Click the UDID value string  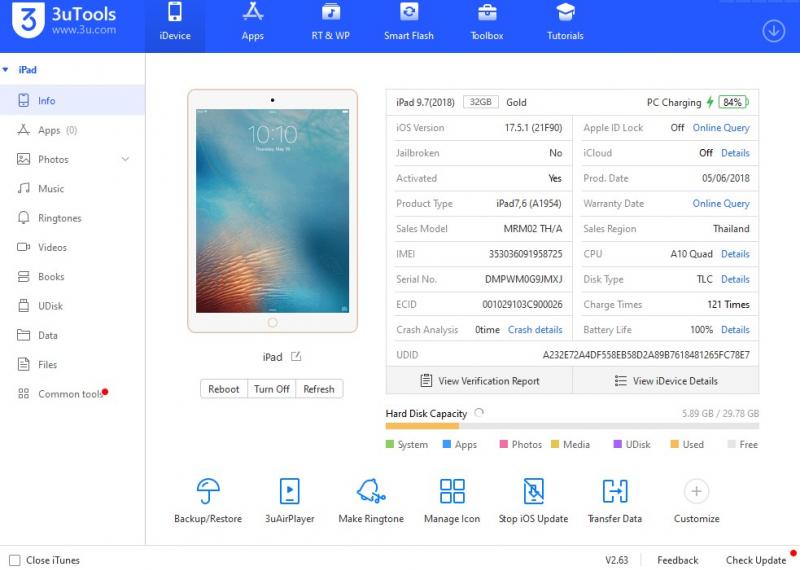tap(646, 355)
